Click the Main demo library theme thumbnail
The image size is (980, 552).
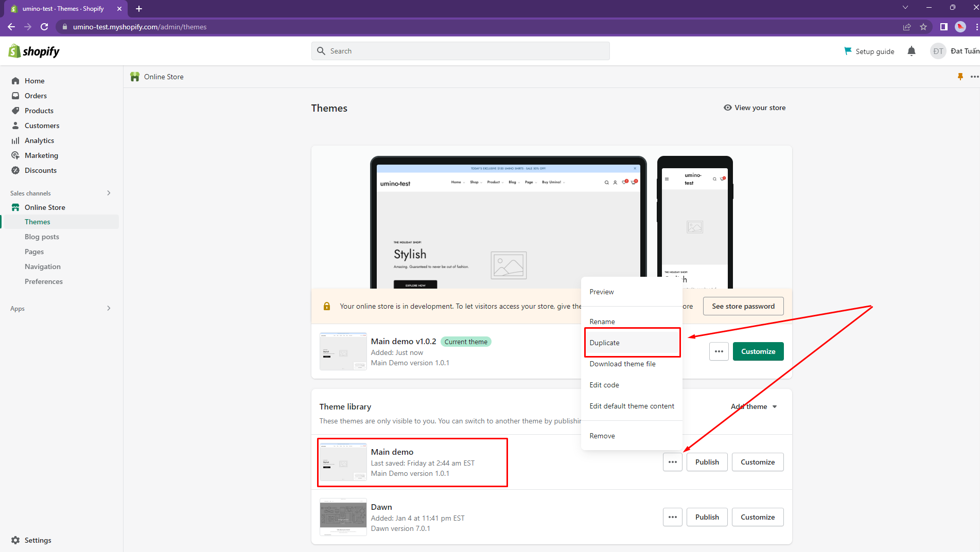click(343, 462)
